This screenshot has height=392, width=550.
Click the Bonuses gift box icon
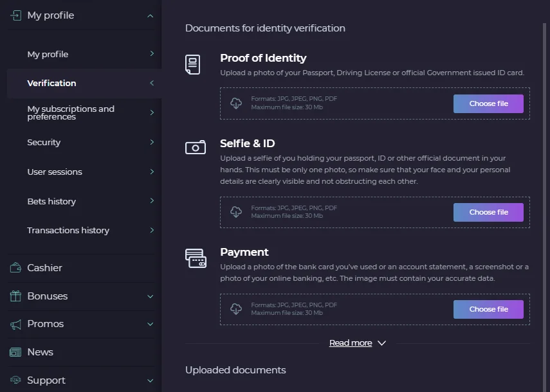click(x=15, y=296)
